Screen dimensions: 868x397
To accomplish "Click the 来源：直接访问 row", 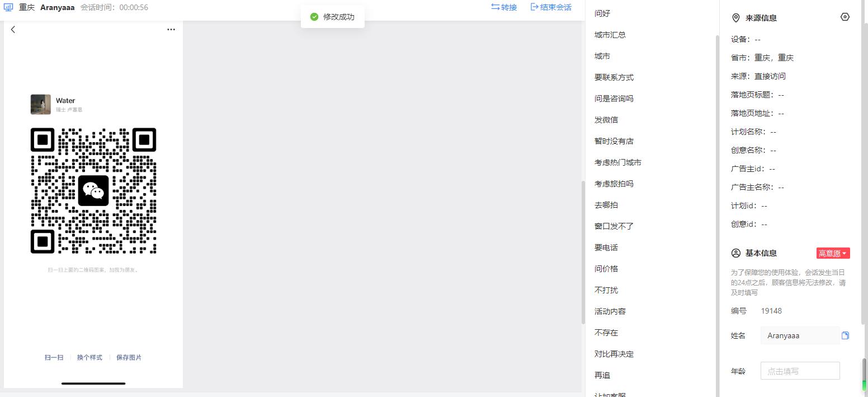I will point(758,76).
